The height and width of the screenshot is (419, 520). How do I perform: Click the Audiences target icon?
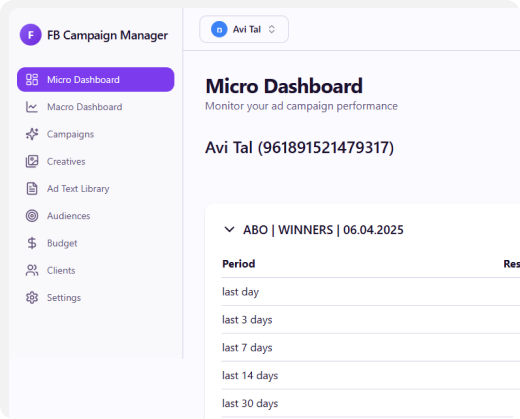[32, 216]
